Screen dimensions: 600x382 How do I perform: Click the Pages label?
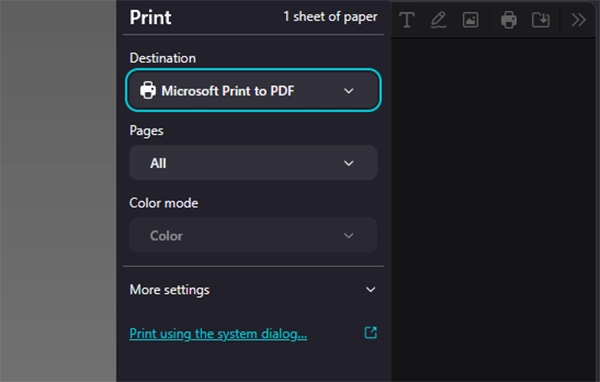point(147,131)
